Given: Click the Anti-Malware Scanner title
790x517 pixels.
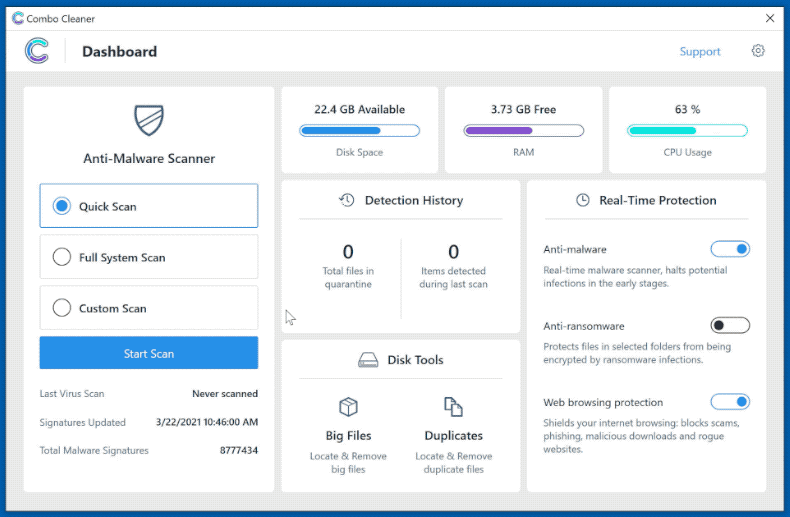Looking at the screenshot, I should click(x=149, y=158).
